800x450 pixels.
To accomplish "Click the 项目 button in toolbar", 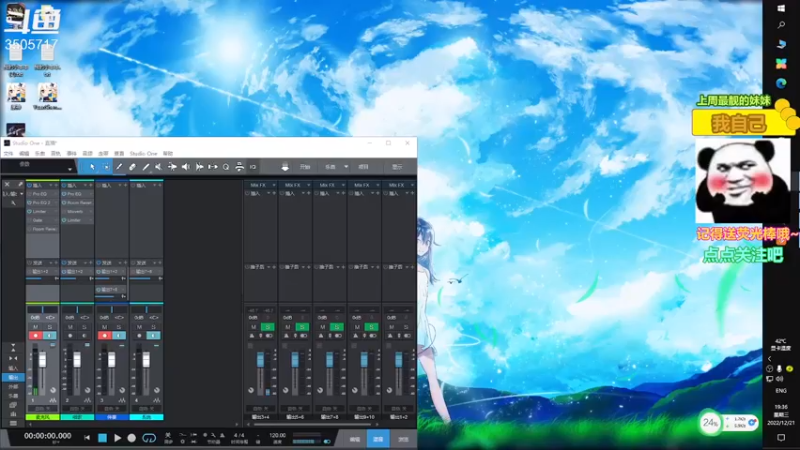I will pos(363,167).
